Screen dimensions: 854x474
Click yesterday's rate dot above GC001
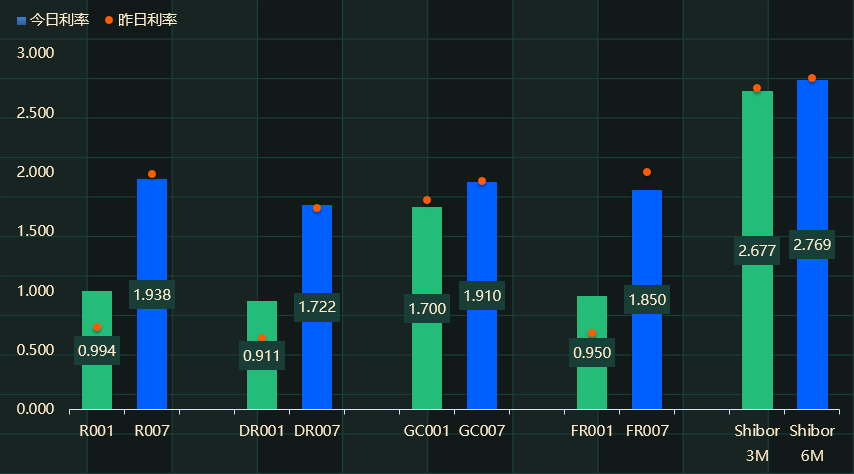pyautogui.click(x=427, y=200)
